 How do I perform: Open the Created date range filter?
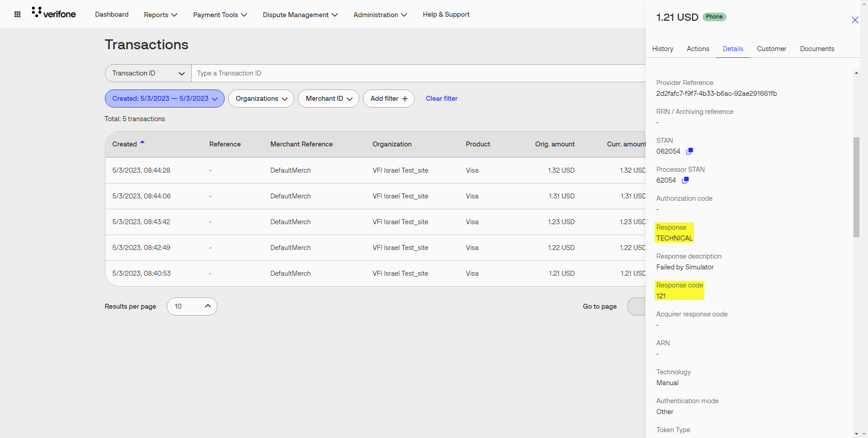click(164, 99)
